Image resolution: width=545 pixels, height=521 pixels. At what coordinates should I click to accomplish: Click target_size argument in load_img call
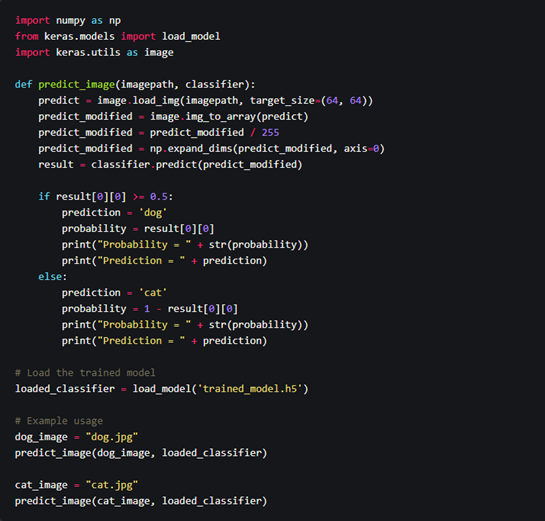282,100
